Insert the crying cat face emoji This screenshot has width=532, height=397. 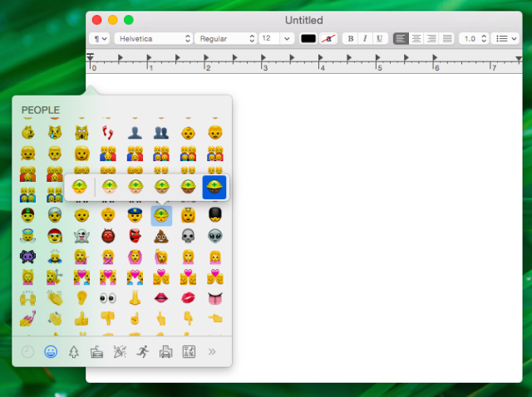(55, 133)
